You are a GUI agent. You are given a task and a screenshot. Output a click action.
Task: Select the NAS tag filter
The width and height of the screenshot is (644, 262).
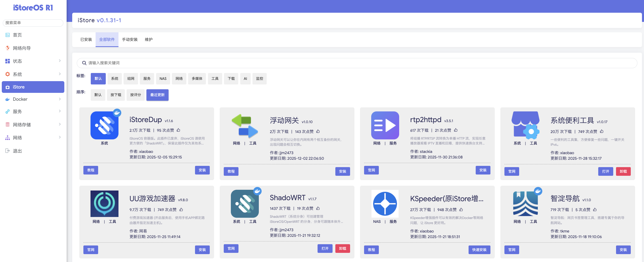click(x=163, y=79)
